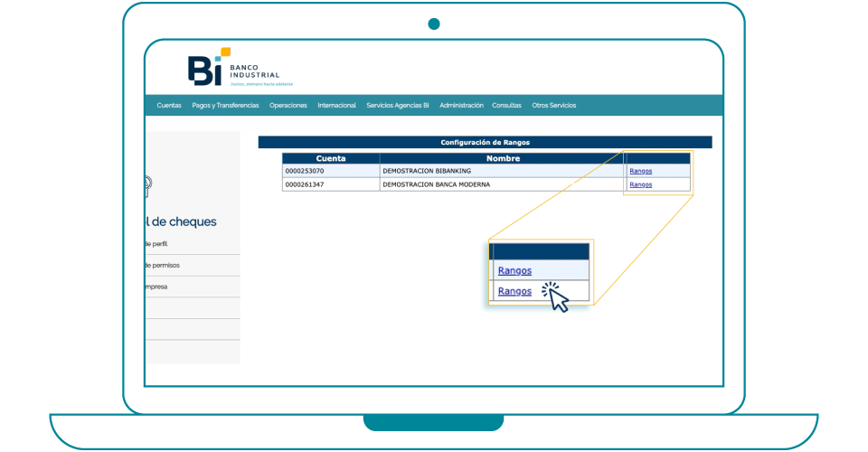Click account number 0000253070 cell
Screen dimensions: 868x452
[x=304, y=171]
